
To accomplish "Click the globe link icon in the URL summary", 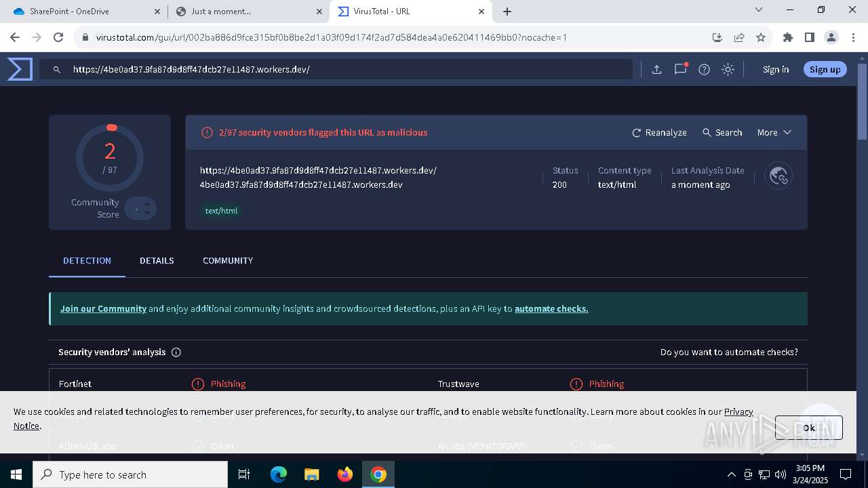I will pos(778,176).
